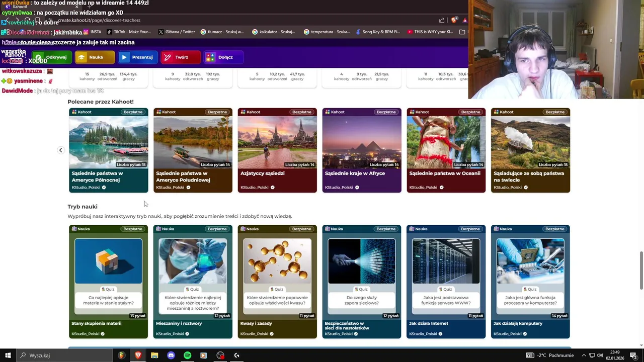Open the Azjatyccy sąsiedzi kahoot image
The image size is (644, 362).
click(277, 142)
